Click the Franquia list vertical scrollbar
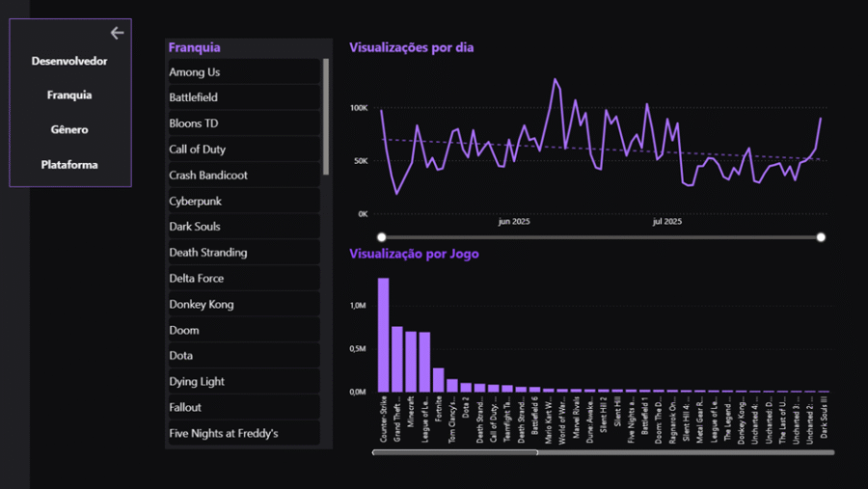 point(326,116)
